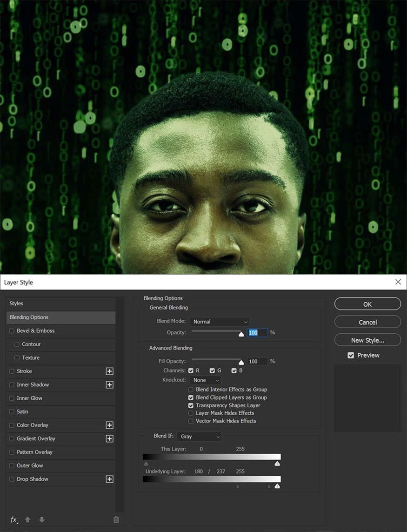Click the Fill Opacity slider handle
This screenshot has height=532, width=407.
241,363
